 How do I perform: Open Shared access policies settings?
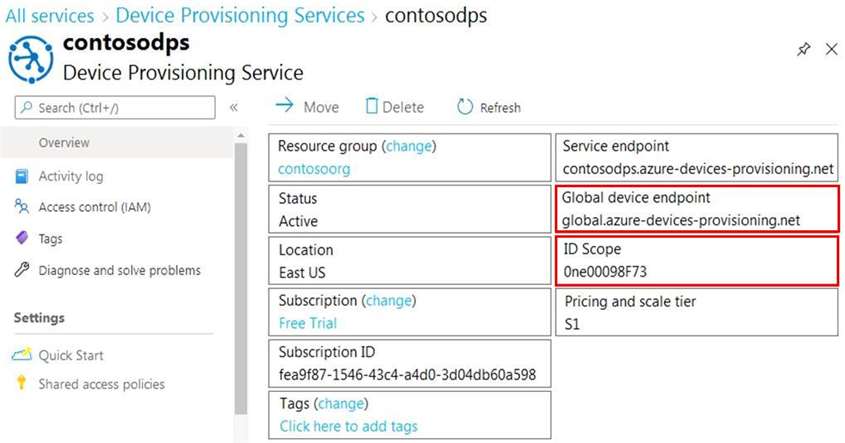[x=101, y=384]
